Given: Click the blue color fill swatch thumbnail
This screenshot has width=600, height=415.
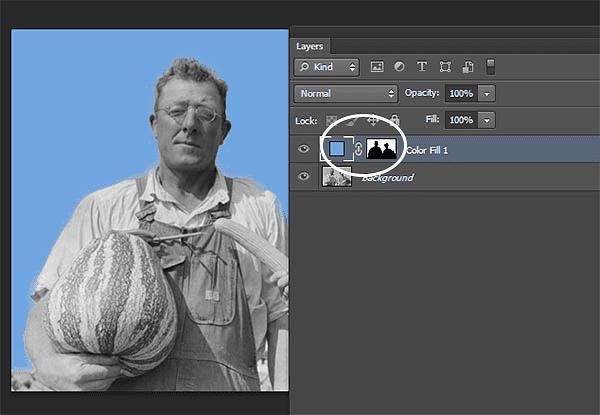Looking at the screenshot, I should pyautogui.click(x=337, y=149).
